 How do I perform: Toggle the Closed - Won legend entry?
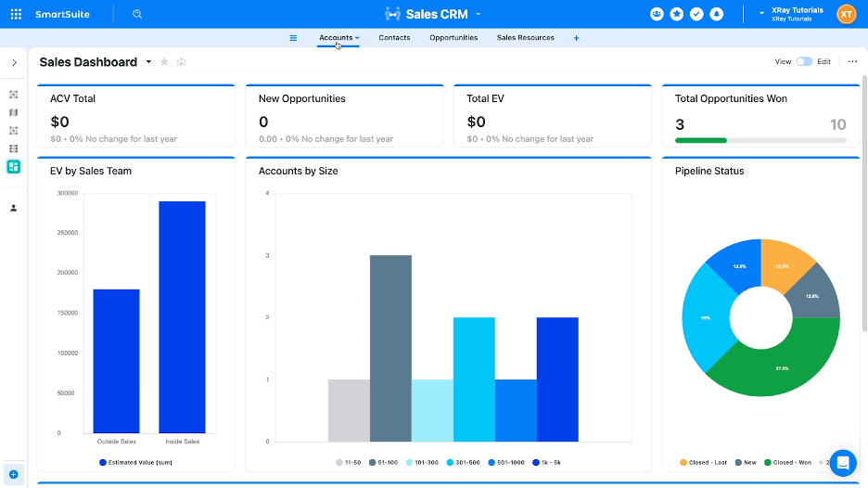tap(787, 463)
